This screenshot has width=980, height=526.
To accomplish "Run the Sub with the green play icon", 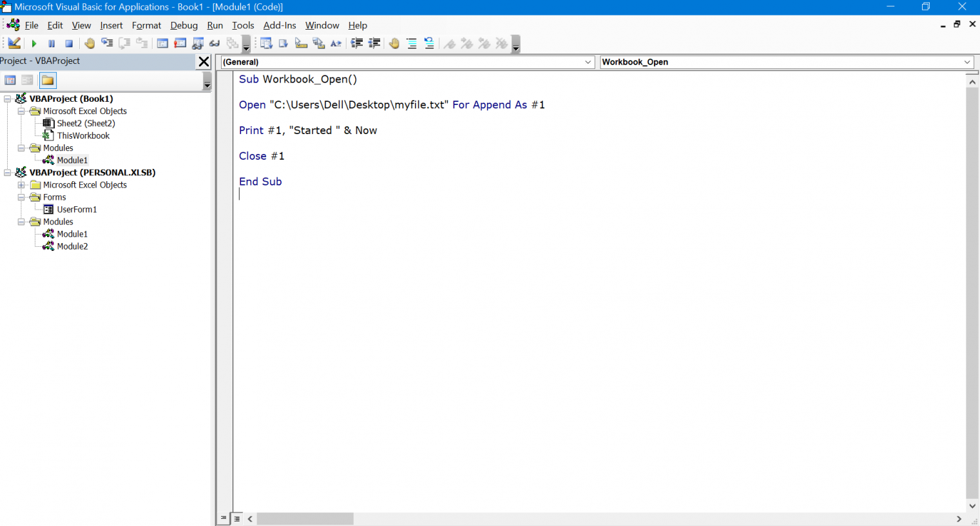I will click(x=34, y=43).
